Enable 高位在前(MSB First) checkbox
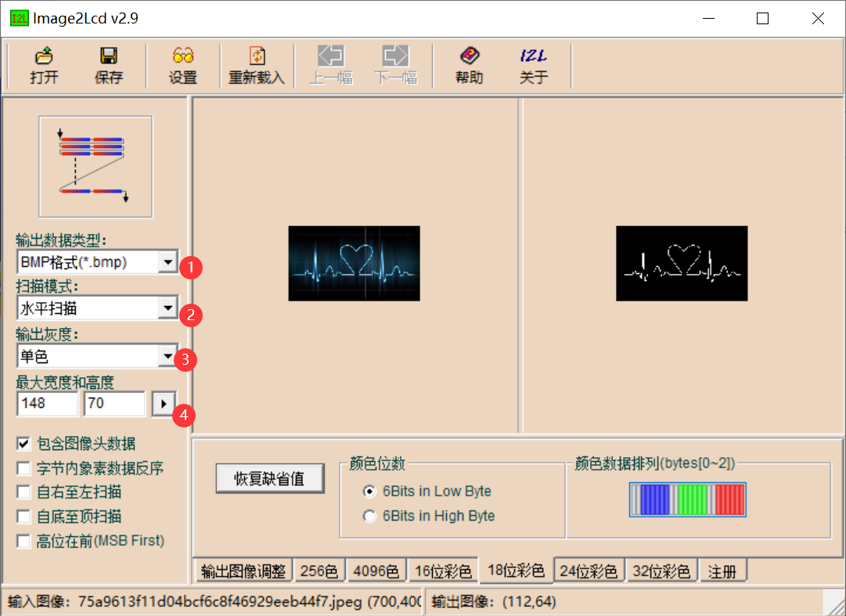Image resolution: width=846 pixels, height=616 pixels. [x=23, y=541]
